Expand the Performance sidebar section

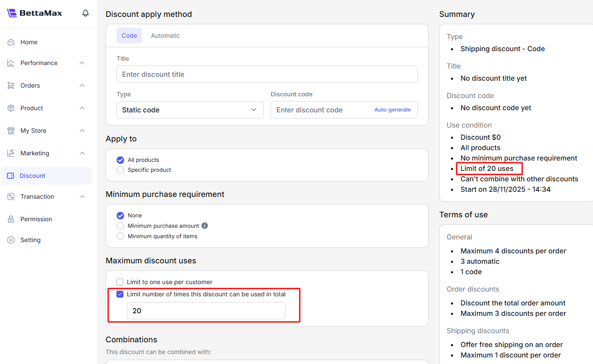click(x=82, y=63)
